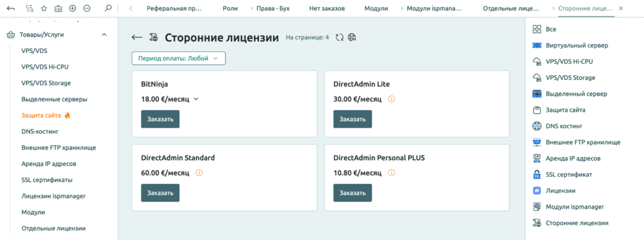Switch to the Модули tab
The height and width of the screenshot is (240, 644).
point(376,8)
